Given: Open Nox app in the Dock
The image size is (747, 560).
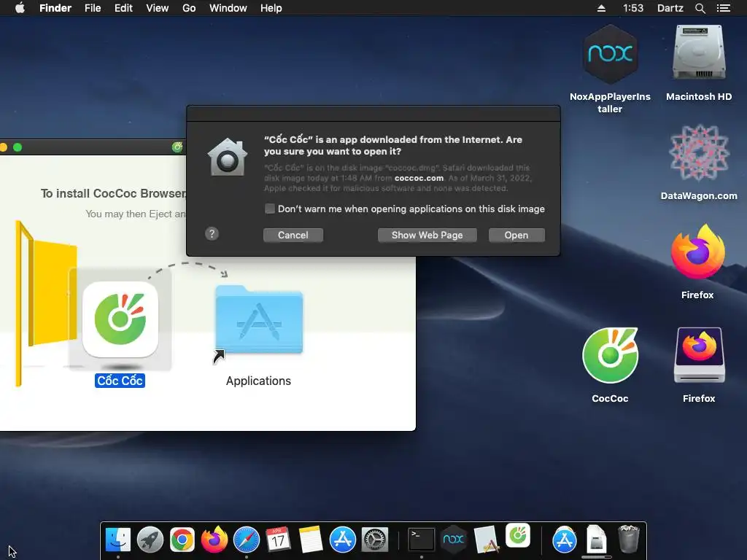Looking at the screenshot, I should click(453, 539).
